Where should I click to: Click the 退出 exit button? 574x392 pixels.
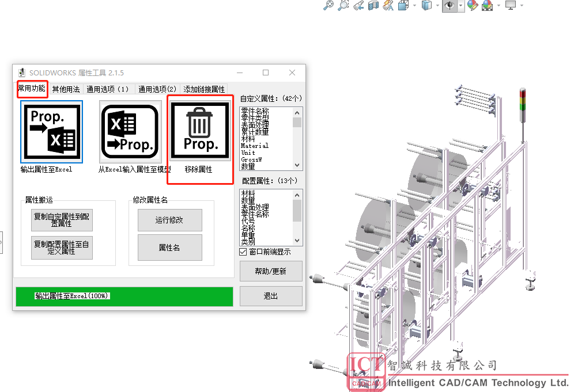[271, 296]
